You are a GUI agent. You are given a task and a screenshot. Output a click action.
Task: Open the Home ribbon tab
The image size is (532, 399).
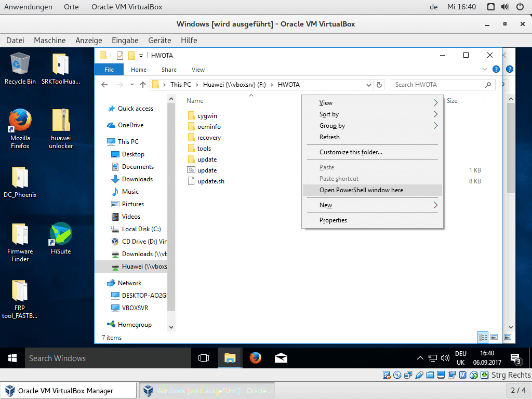(139, 70)
